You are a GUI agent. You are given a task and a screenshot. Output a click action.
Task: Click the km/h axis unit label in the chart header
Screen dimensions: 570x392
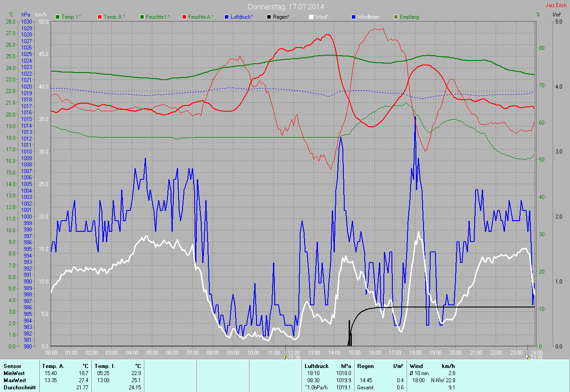click(x=41, y=15)
